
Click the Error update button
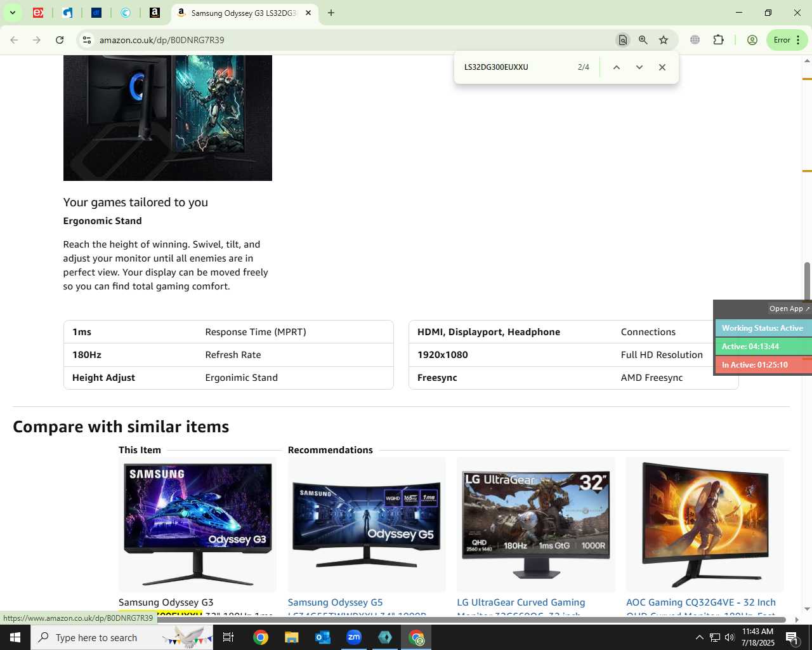tap(787, 40)
